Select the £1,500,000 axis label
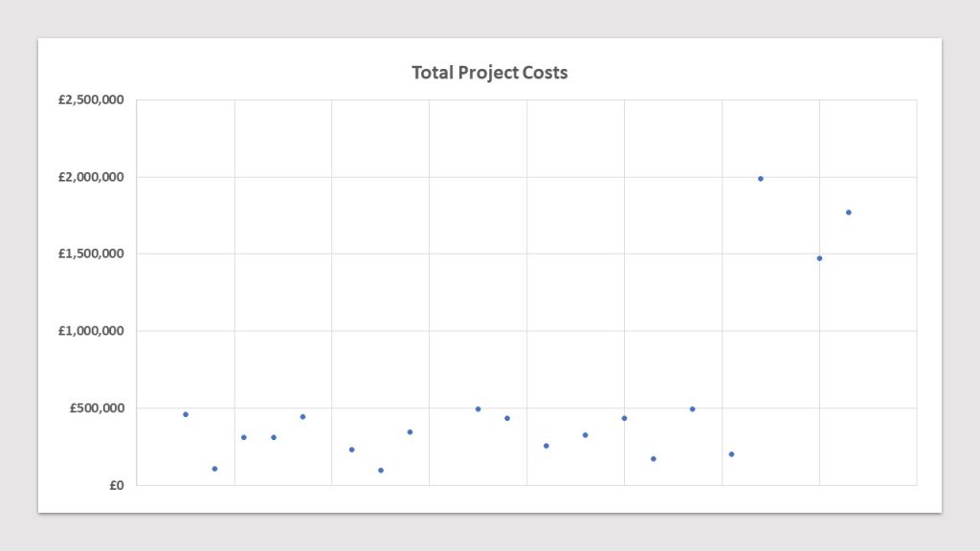 tap(91, 253)
